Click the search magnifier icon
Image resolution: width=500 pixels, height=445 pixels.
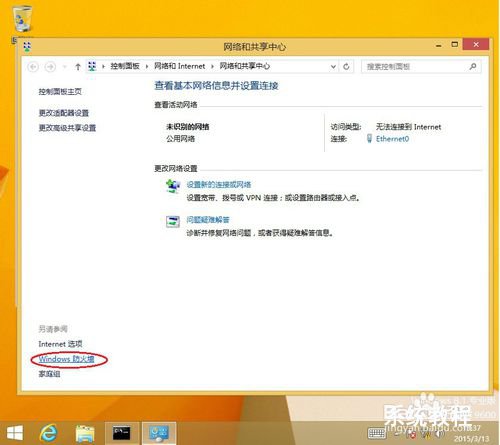click(x=473, y=66)
